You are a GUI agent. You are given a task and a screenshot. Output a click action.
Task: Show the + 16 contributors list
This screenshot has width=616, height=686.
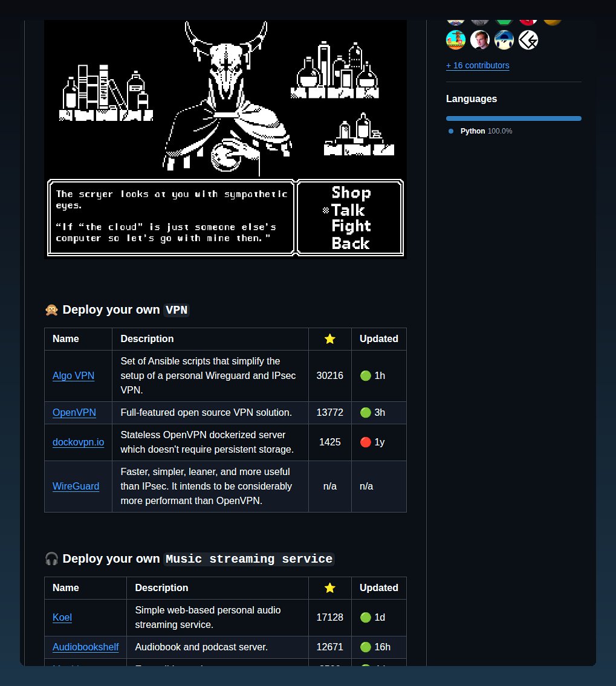tap(478, 66)
